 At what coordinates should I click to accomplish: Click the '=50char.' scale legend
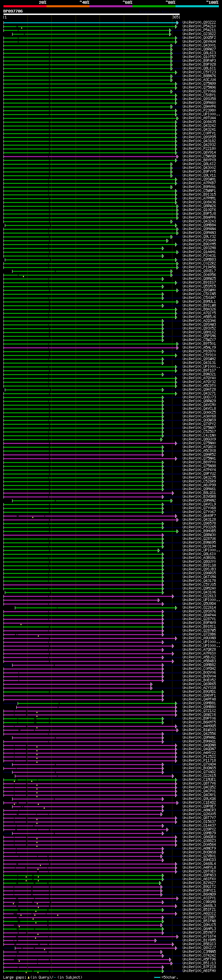point(167,977)
